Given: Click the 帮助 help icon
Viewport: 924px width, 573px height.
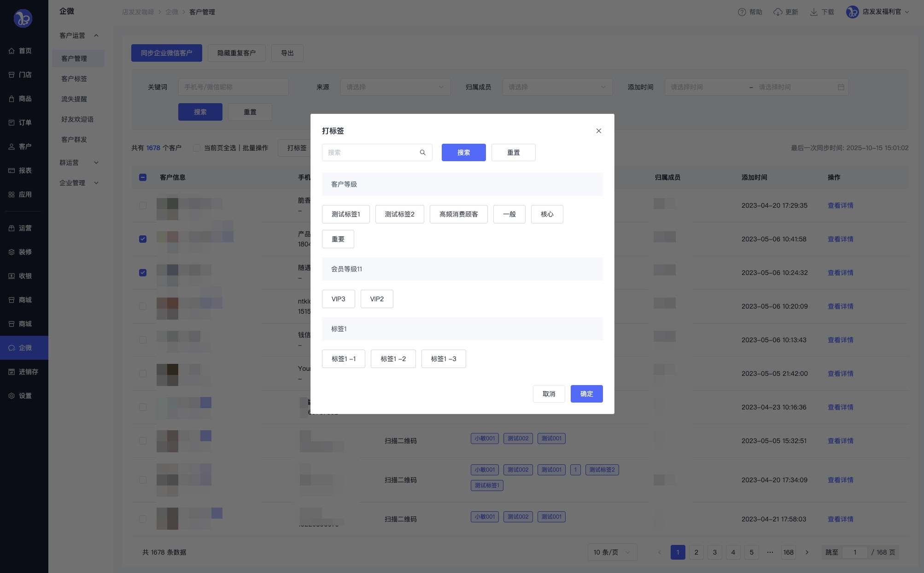Looking at the screenshot, I should [742, 12].
